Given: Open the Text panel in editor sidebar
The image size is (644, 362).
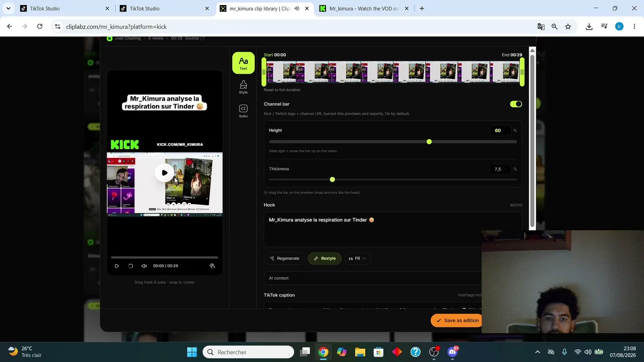Looking at the screenshot, I should pyautogui.click(x=243, y=63).
